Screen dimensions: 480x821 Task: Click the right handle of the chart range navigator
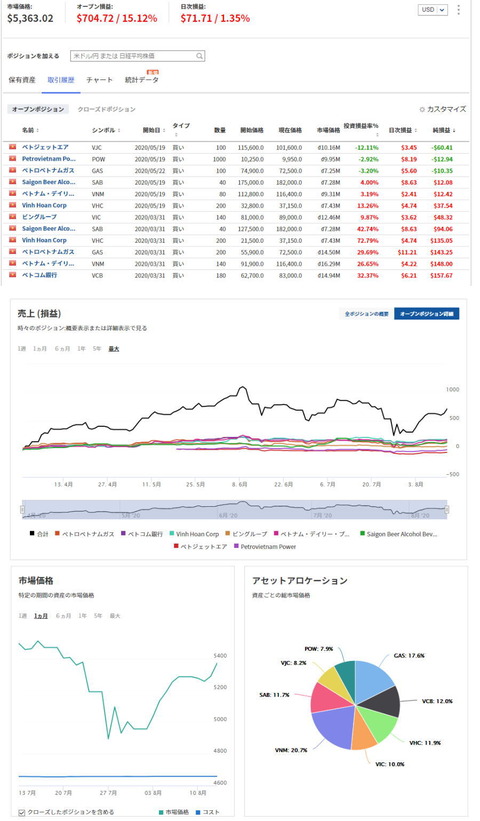(446, 509)
